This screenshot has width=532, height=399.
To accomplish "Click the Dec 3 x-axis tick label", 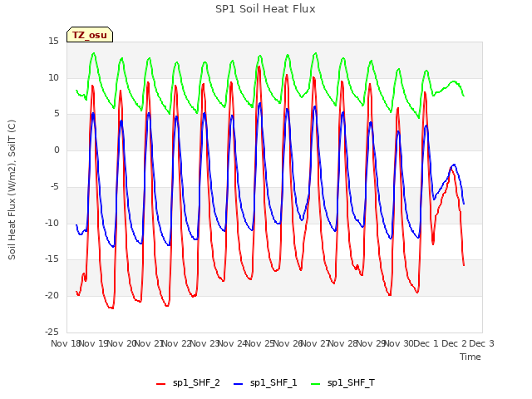I will [x=481, y=343].
